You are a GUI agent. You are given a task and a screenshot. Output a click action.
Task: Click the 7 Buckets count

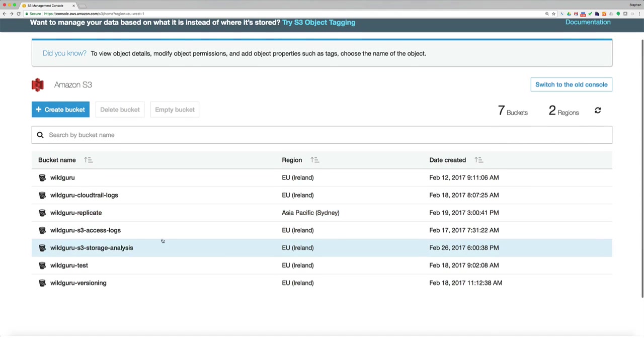[x=513, y=111]
